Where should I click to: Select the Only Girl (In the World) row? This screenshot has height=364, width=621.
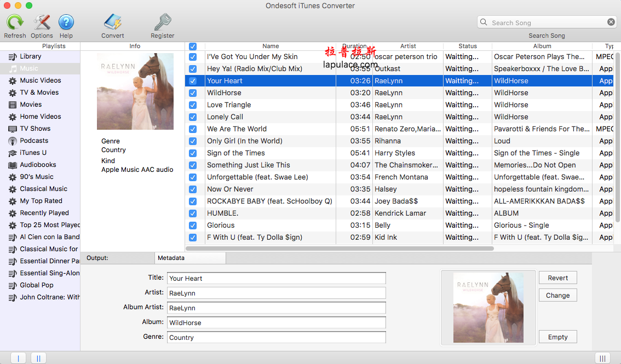(x=399, y=141)
